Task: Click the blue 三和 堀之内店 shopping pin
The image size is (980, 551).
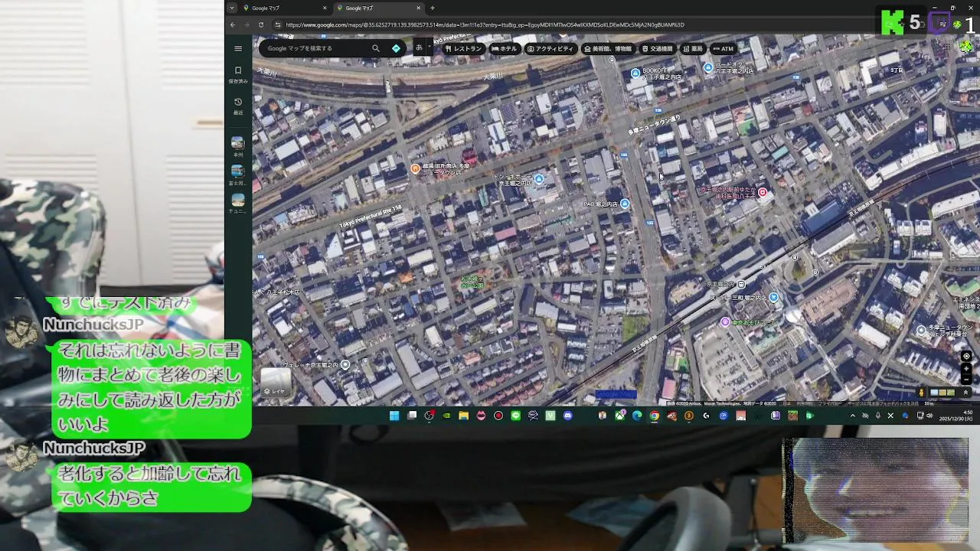Action: [x=774, y=297]
